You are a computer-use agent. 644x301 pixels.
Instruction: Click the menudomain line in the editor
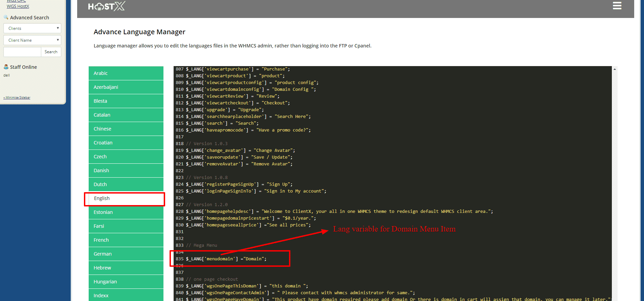tap(226, 259)
